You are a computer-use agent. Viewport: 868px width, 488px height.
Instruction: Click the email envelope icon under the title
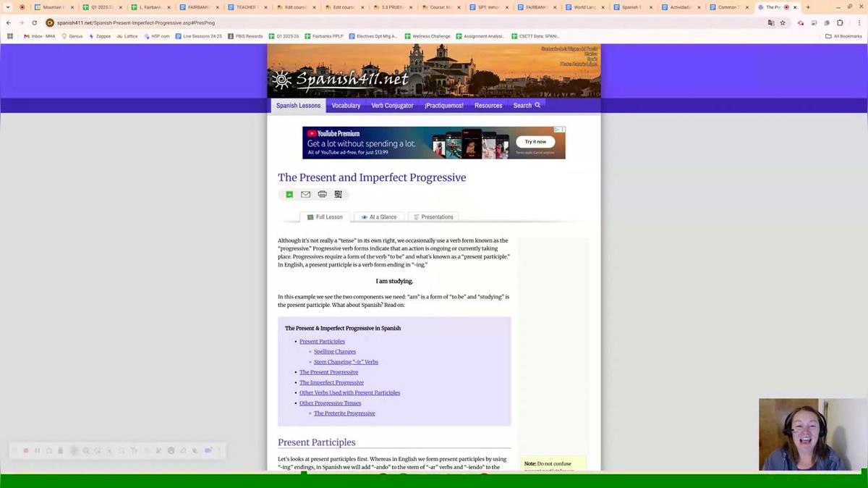[x=305, y=195]
